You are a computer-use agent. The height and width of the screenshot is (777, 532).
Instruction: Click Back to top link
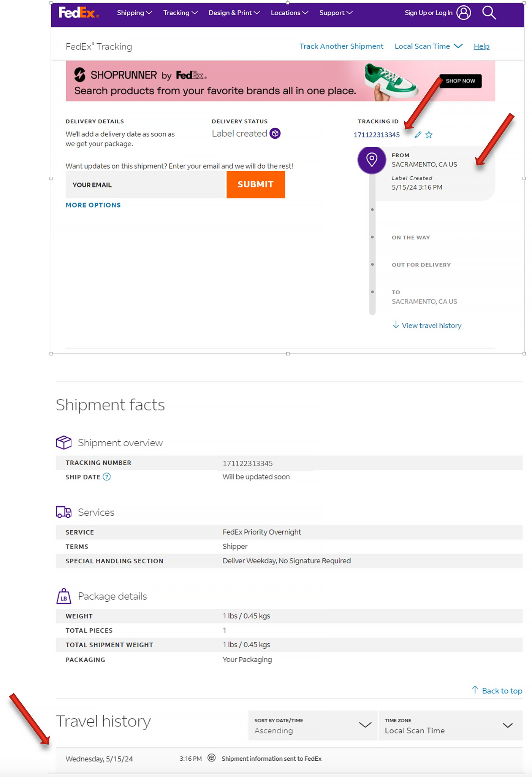click(x=502, y=691)
